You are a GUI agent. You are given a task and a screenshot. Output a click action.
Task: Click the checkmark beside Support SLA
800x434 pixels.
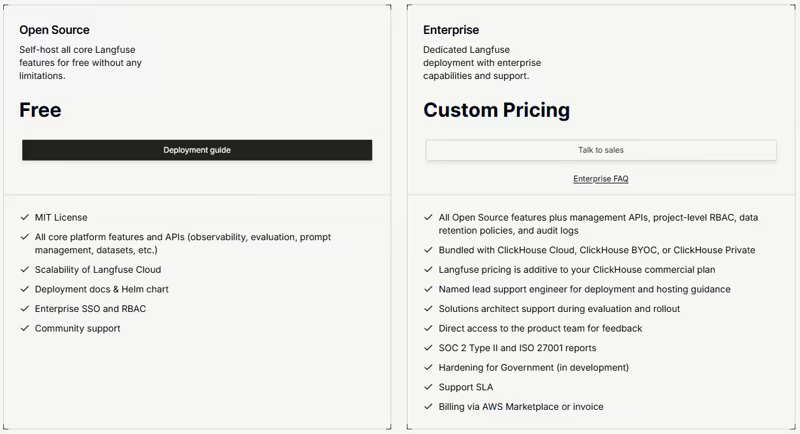click(428, 387)
